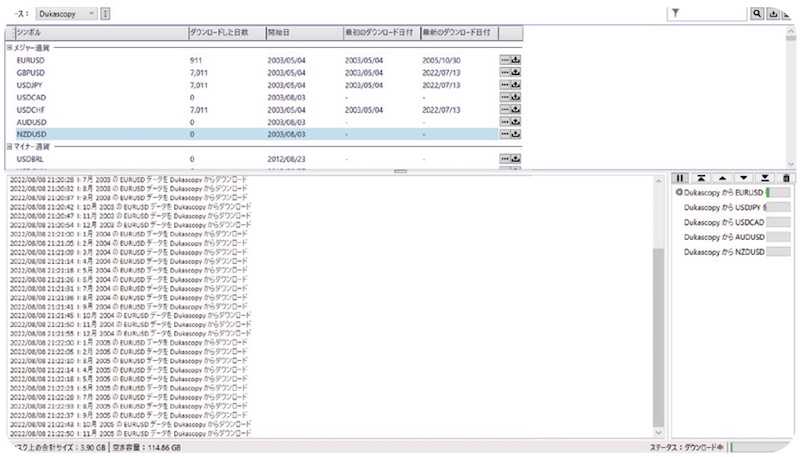This screenshot has height=457, width=800.
Task: Open the ellipsis options for GBPUSD row
Action: (505, 72)
